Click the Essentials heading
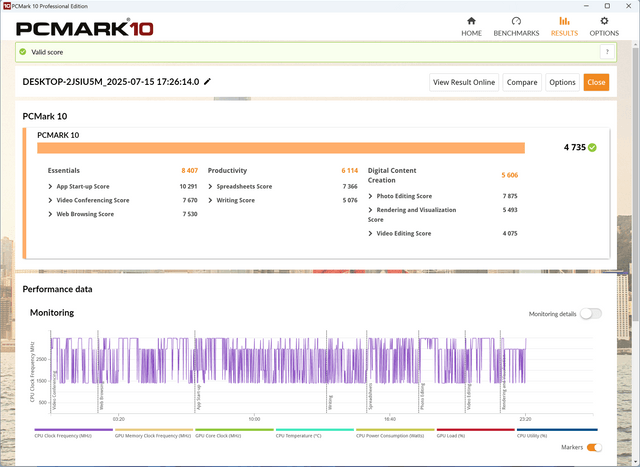This screenshot has width=640, height=467. point(64,171)
